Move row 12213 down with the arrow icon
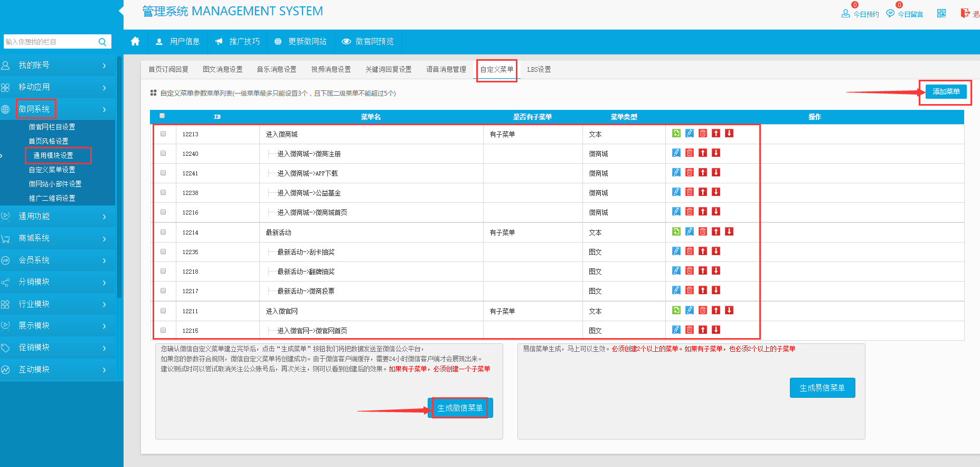Image resolution: width=980 pixels, height=467 pixels. tap(729, 133)
